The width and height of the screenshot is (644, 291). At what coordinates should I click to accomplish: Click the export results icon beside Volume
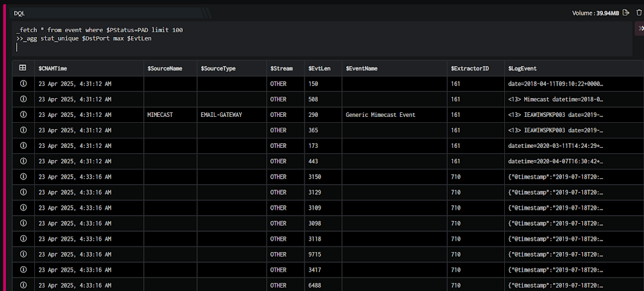[626, 13]
